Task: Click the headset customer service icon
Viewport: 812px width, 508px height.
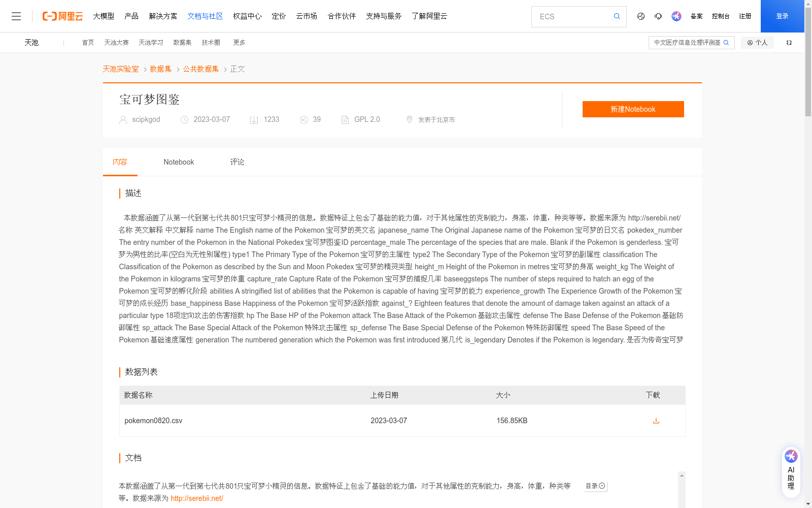Action: 658,16
